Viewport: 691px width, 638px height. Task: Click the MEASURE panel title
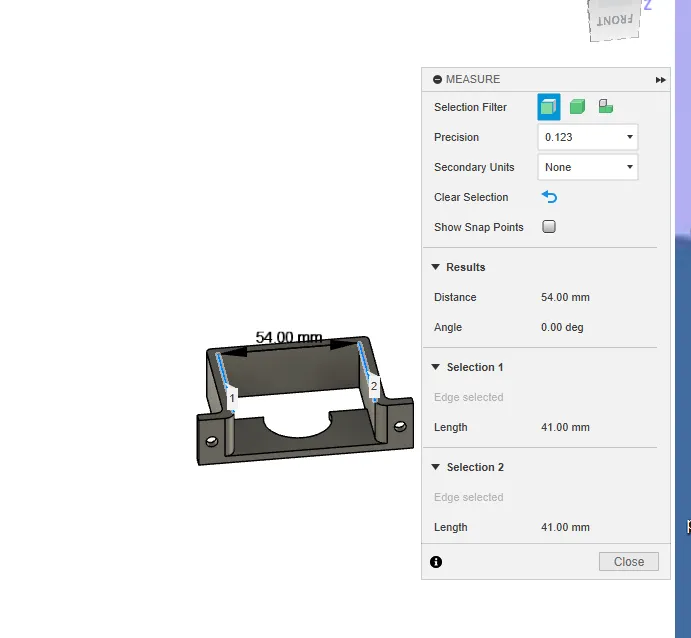coord(473,79)
